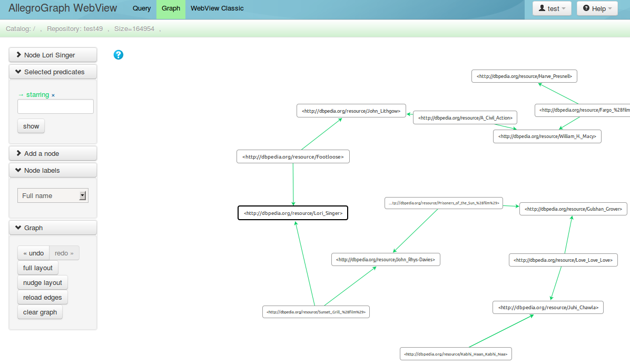Open the test user menu
630x364 pixels.
(552, 8)
